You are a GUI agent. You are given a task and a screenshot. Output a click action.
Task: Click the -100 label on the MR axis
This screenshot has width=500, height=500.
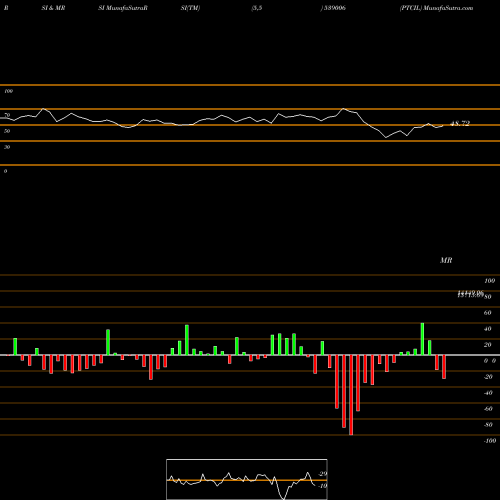pyautogui.click(x=490, y=441)
